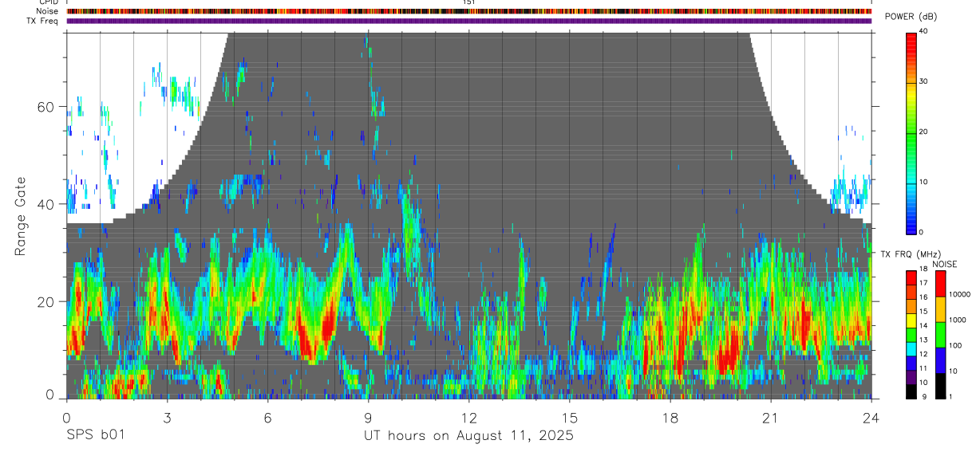Click the green 100 noise swatch

tap(940, 335)
